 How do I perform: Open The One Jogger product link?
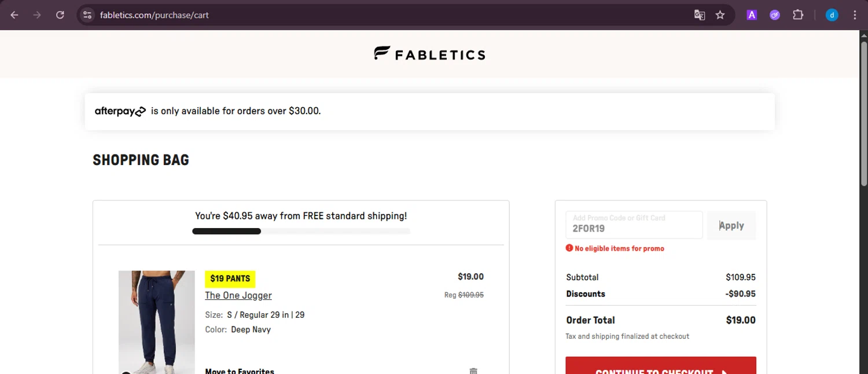coord(238,295)
